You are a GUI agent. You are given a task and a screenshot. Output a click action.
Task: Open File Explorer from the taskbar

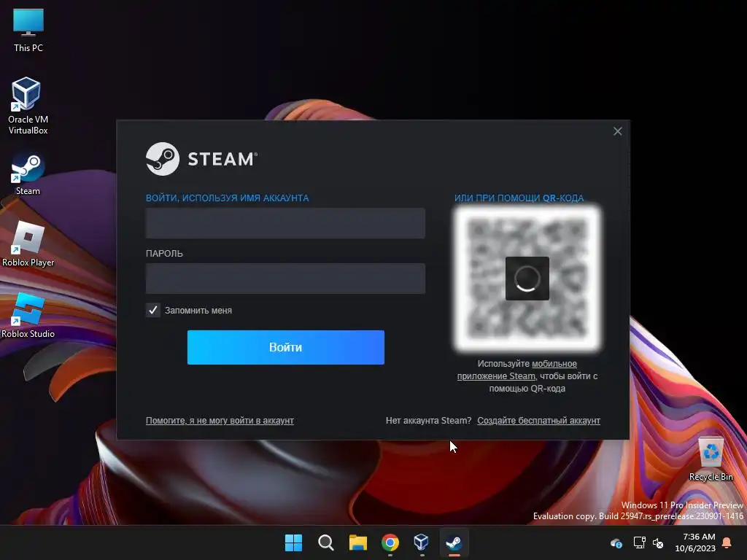tap(357, 542)
